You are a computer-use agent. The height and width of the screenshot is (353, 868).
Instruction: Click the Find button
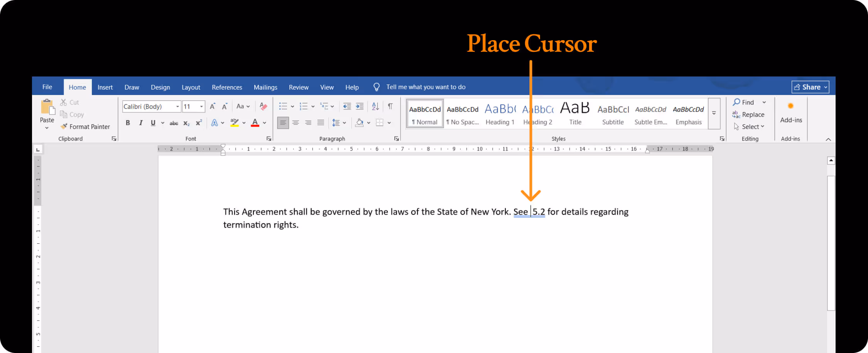[743, 102]
